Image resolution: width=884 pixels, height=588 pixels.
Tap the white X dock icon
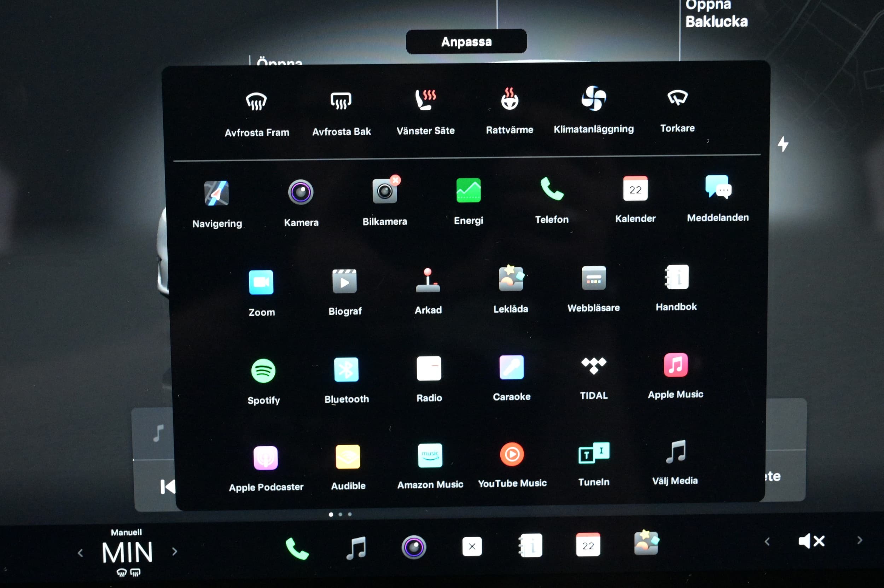pos(472,546)
